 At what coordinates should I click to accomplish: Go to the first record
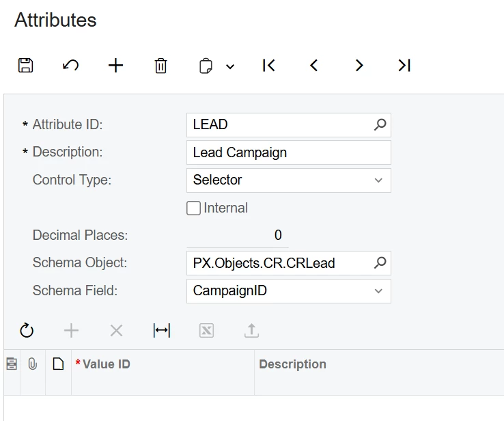pyautogui.click(x=269, y=66)
